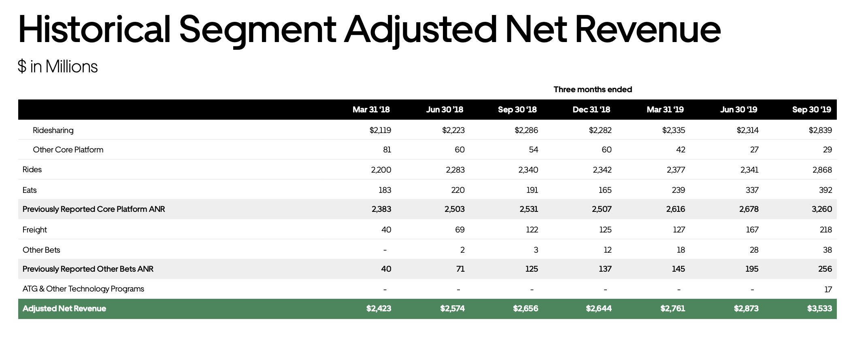Select the "Three months ended" heading
This screenshot has width=868, height=338.
(592, 89)
